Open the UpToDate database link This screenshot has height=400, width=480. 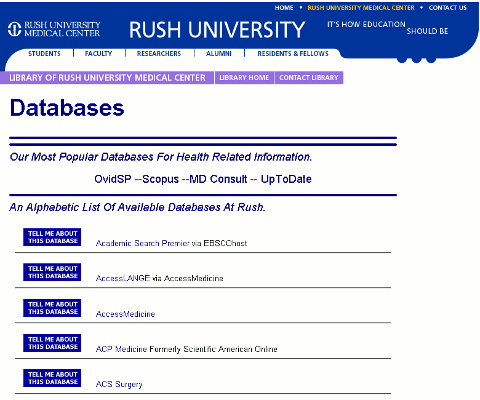286,179
